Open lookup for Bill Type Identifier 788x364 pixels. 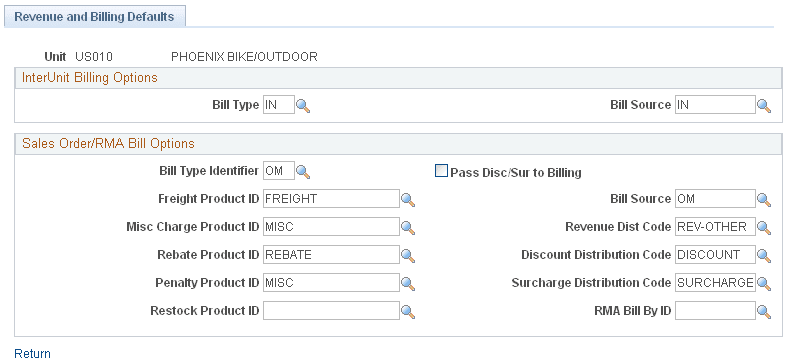(x=303, y=172)
